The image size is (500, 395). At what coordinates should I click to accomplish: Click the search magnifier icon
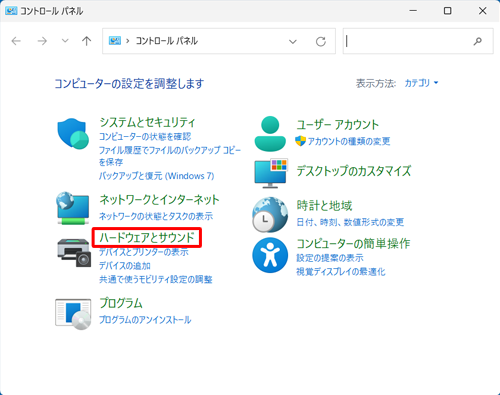click(x=477, y=41)
